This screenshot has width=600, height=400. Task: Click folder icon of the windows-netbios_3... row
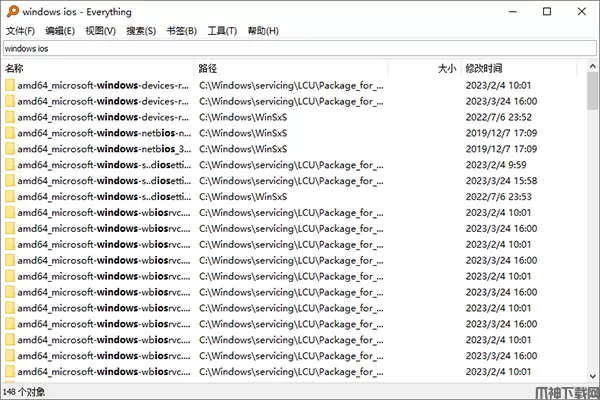point(10,149)
